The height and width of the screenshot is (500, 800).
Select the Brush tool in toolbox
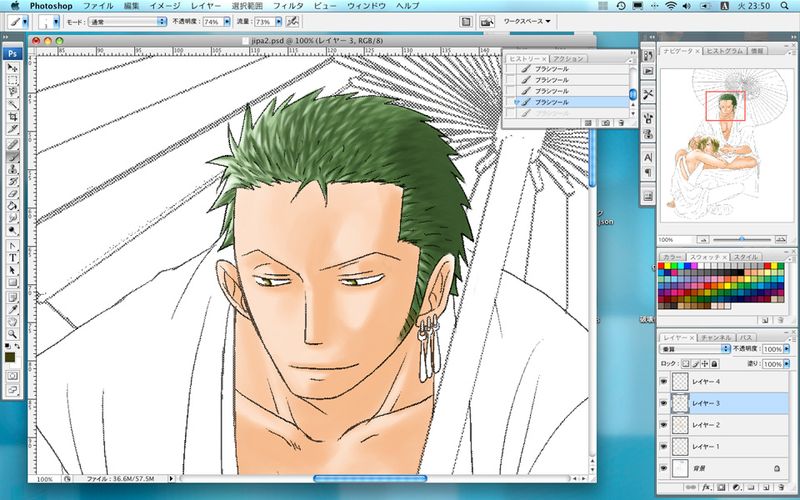12,157
